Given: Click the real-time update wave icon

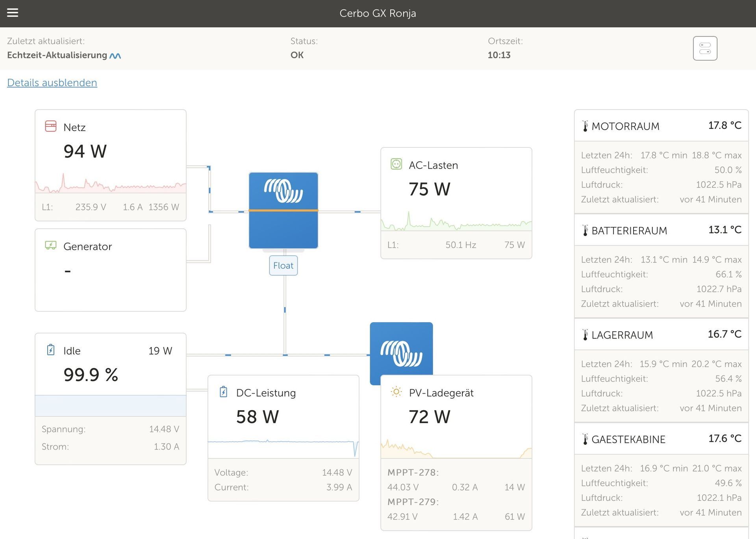Looking at the screenshot, I should (x=115, y=56).
